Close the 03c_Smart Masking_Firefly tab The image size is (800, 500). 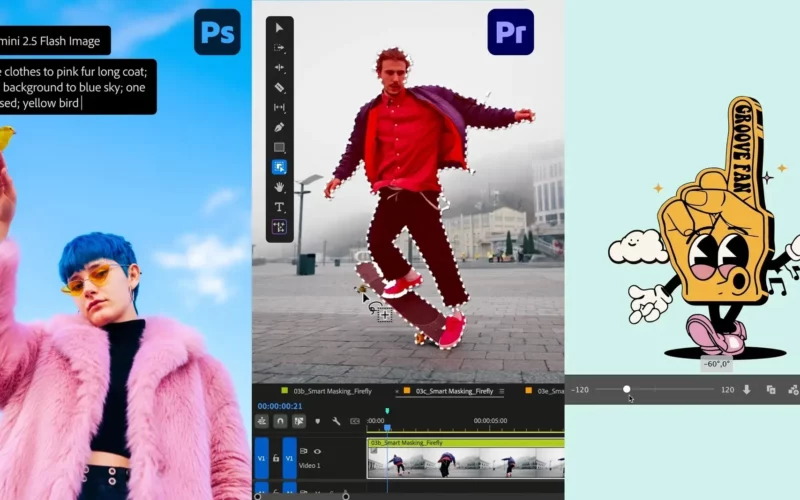click(397, 391)
